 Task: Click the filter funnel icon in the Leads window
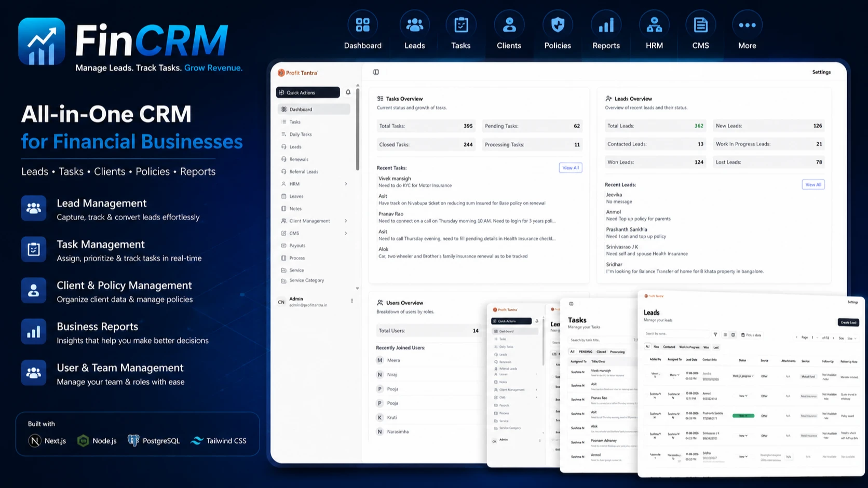(715, 334)
